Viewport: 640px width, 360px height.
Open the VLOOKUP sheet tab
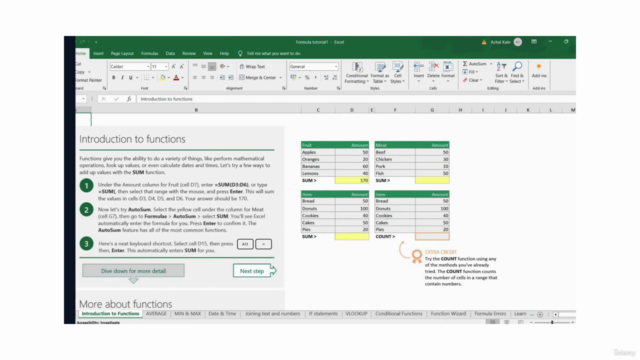[x=356, y=314]
